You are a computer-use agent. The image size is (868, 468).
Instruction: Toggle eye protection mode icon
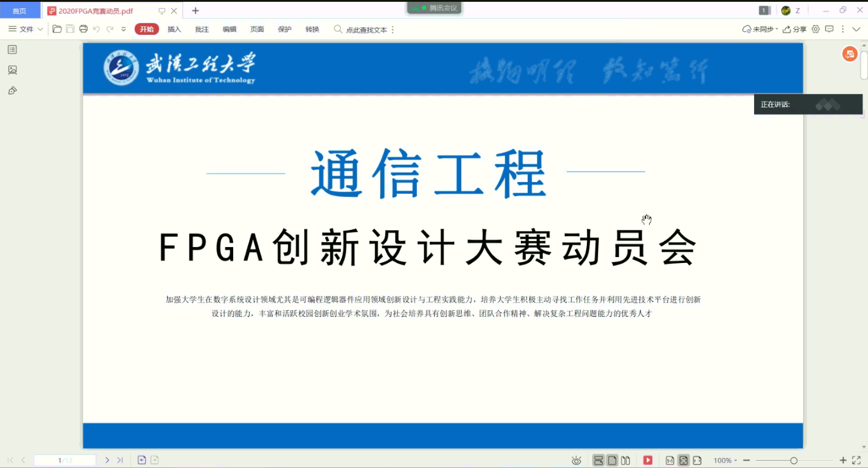click(576, 460)
